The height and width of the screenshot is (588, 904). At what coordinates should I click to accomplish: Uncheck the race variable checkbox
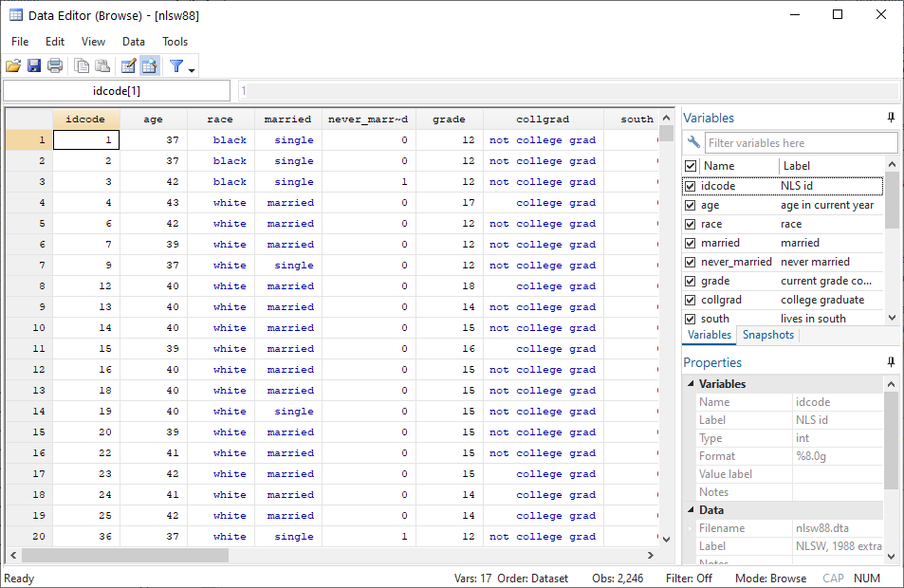tap(690, 224)
